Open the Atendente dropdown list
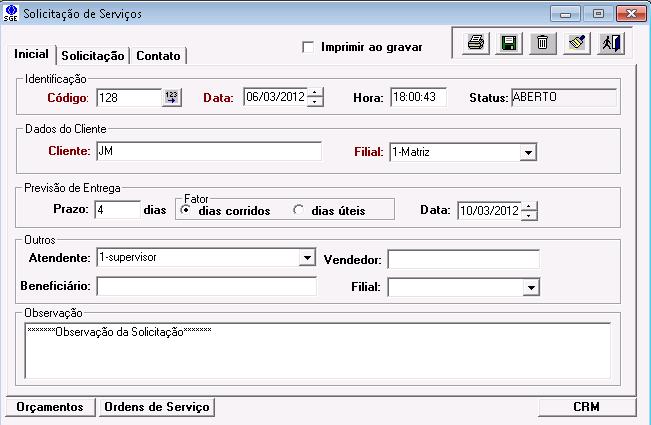The height and width of the screenshot is (425, 651). pyautogui.click(x=307, y=258)
